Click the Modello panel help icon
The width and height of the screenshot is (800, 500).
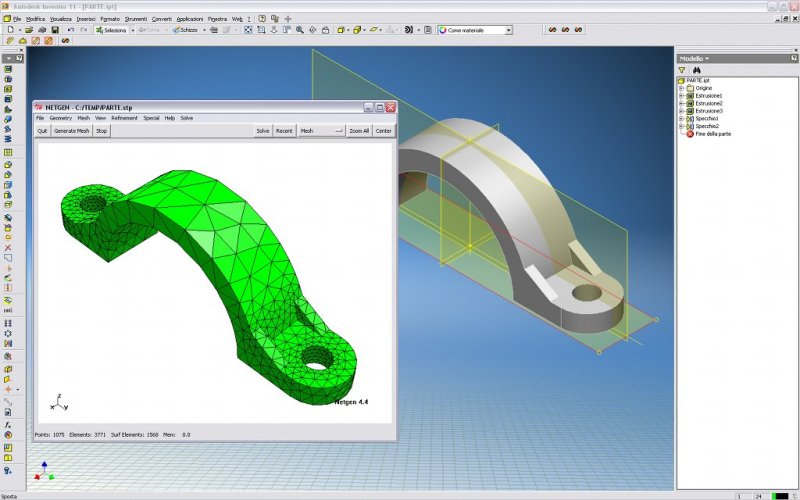click(794, 58)
